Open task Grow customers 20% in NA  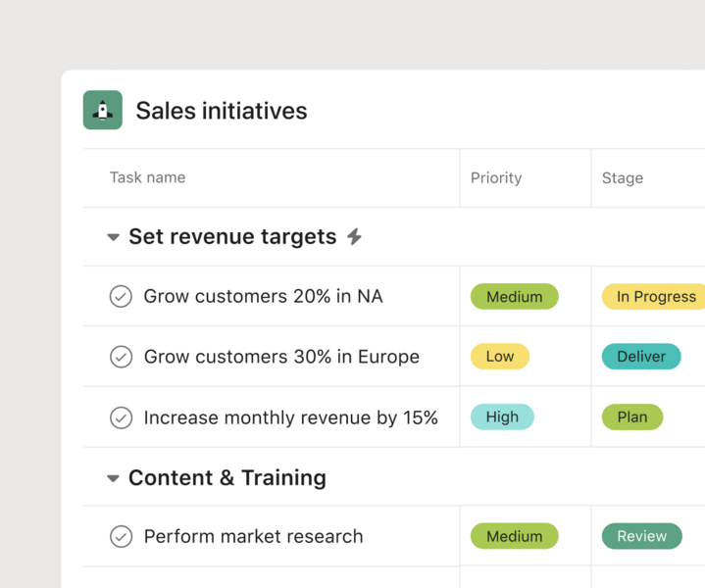click(x=263, y=296)
